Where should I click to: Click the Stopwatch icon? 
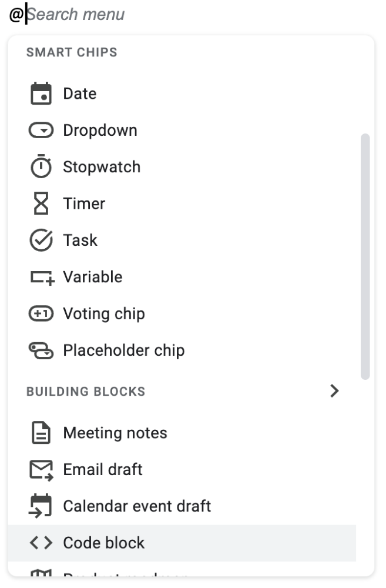coord(41,167)
